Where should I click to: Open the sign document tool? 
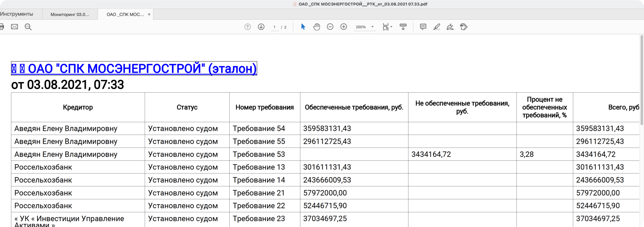[450, 27]
